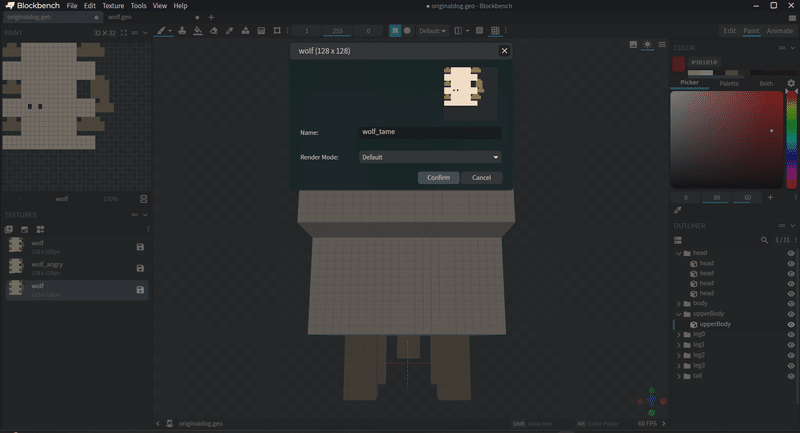The width and height of the screenshot is (800, 433).
Task: Open the Tools menu
Action: pyautogui.click(x=138, y=6)
